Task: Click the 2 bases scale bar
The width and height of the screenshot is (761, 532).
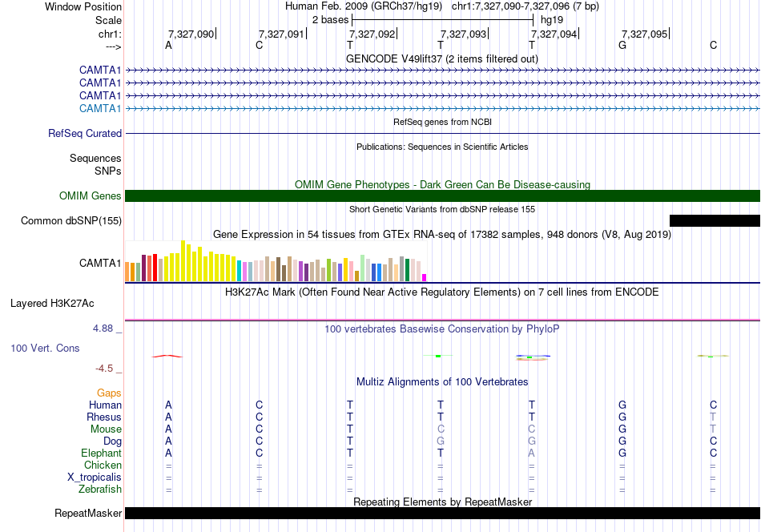Action: coord(443,20)
